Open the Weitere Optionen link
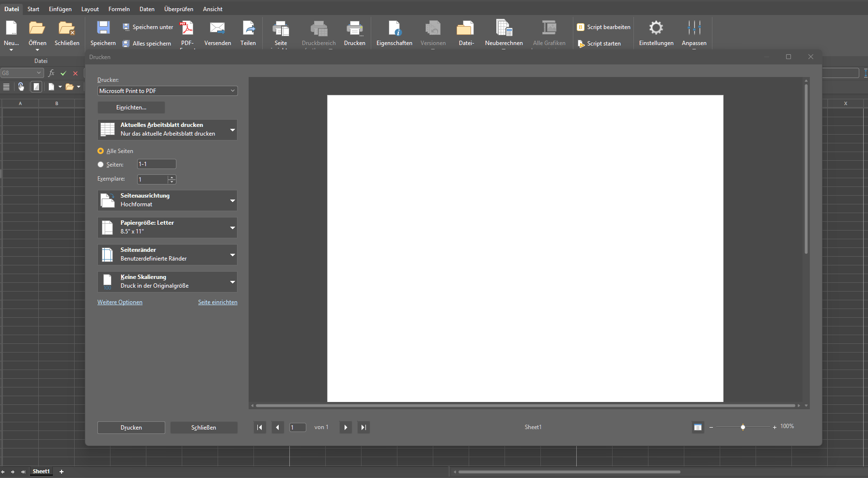Viewport: 868px width, 478px height. (x=120, y=302)
